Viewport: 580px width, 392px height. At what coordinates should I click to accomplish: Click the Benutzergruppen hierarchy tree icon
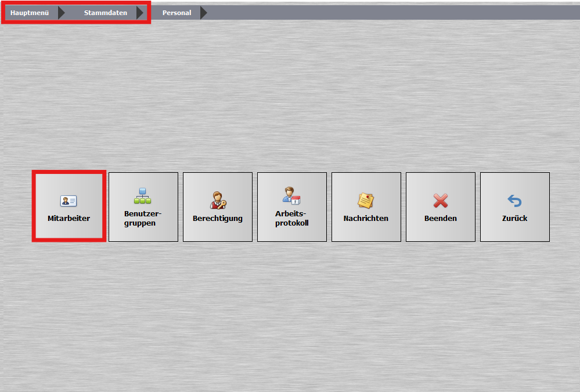pyautogui.click(x=143, y=197)
